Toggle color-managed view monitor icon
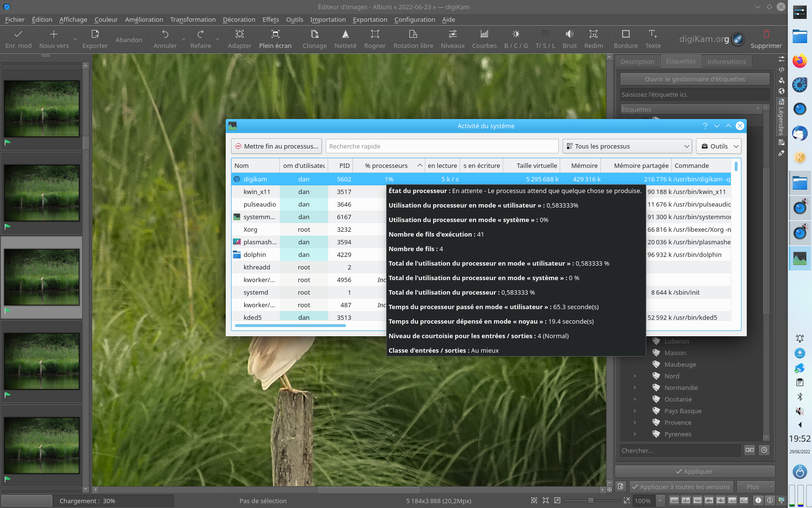 [x=782, y=501]
